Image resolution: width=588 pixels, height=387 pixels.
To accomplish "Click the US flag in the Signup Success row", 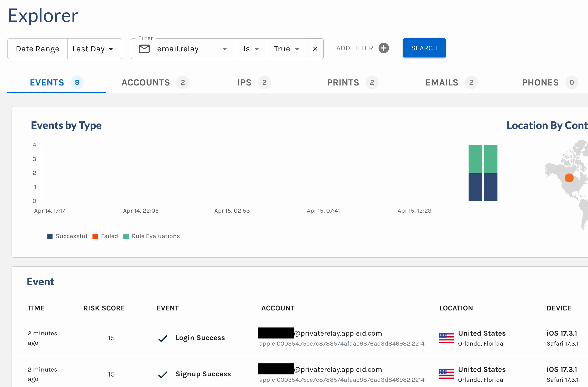I will click(x=447, y=374).
